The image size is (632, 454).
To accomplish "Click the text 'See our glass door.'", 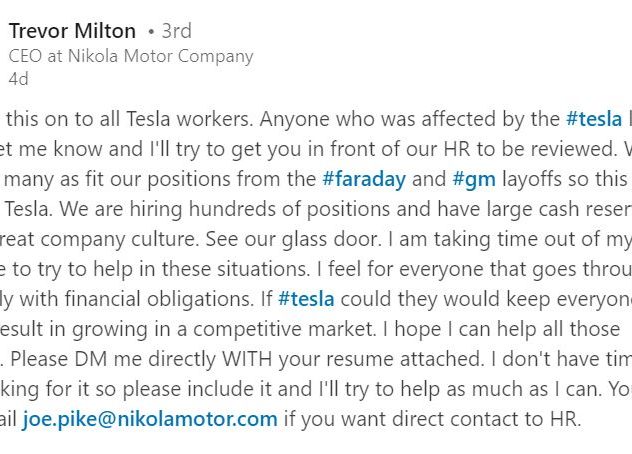I will pos(293,239).
